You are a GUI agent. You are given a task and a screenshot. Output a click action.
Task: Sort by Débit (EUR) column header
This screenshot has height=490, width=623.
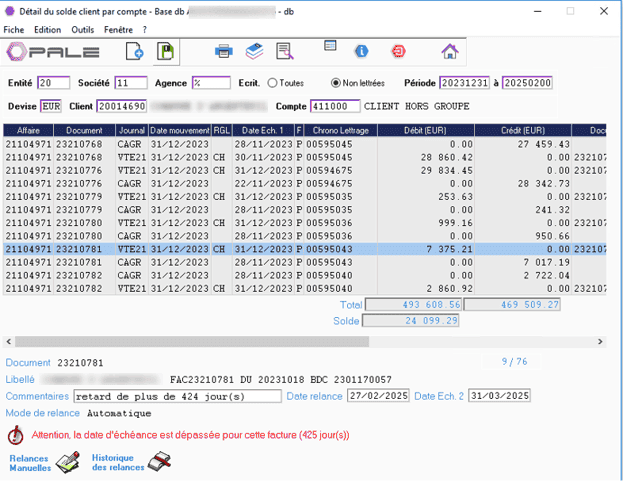(x=426, y=130)
